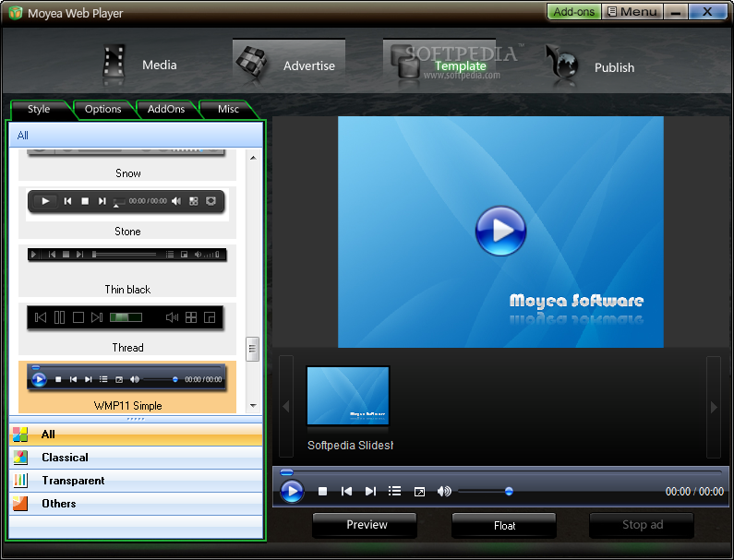Click play icon in WMP11 Simple thumbnail
The width and height of the screenshot is (734, 560).
[39, 379]
